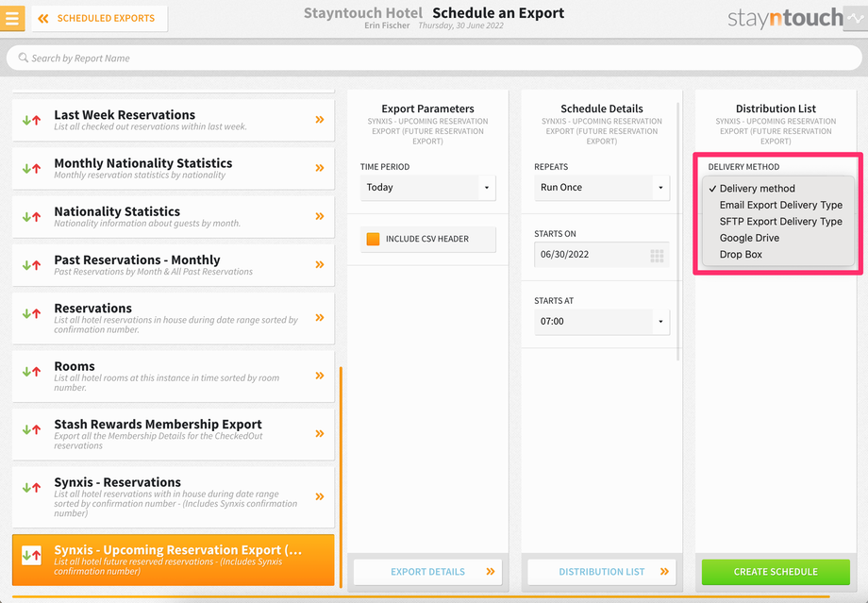
Task: Select the Nationality Statistics report
Action: 174,216
